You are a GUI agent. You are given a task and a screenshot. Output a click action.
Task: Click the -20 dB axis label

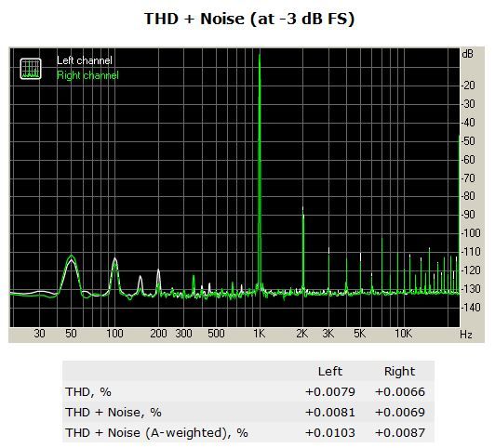(x=468, y=86)
